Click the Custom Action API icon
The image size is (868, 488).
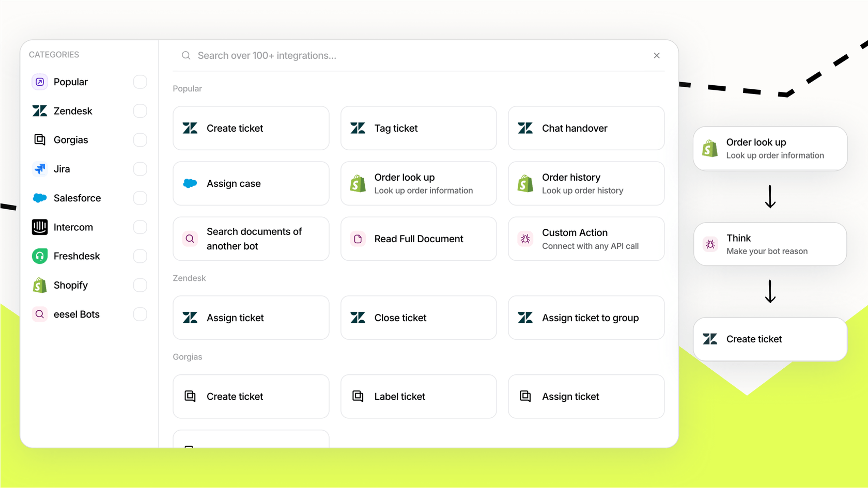click(x=525, y=239)
